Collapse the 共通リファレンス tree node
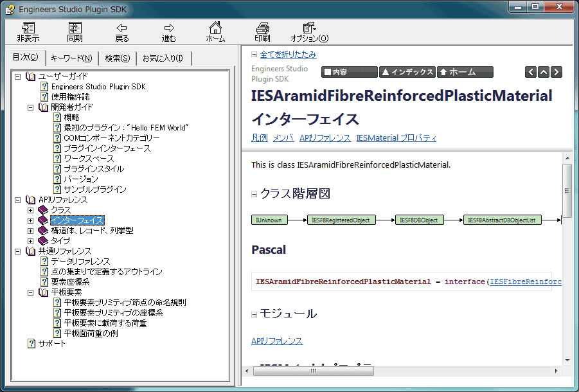Viewport: 579px width, 392px height. [x=18, y=251]
